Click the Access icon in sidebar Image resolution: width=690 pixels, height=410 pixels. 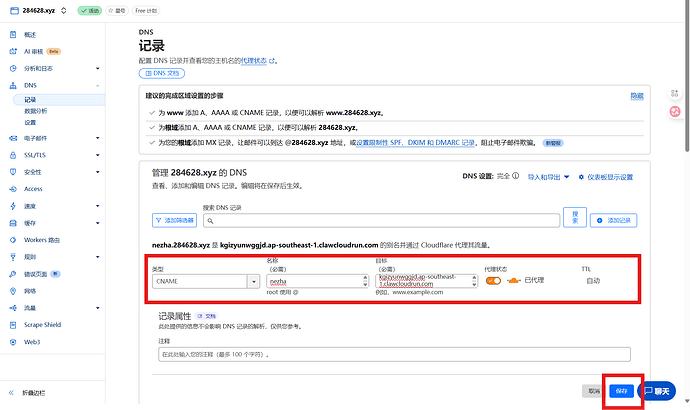13,189
